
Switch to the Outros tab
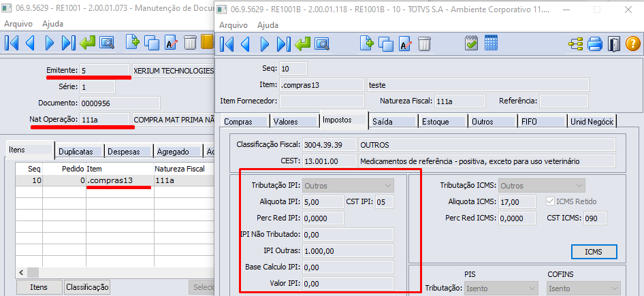click(492, 122)
